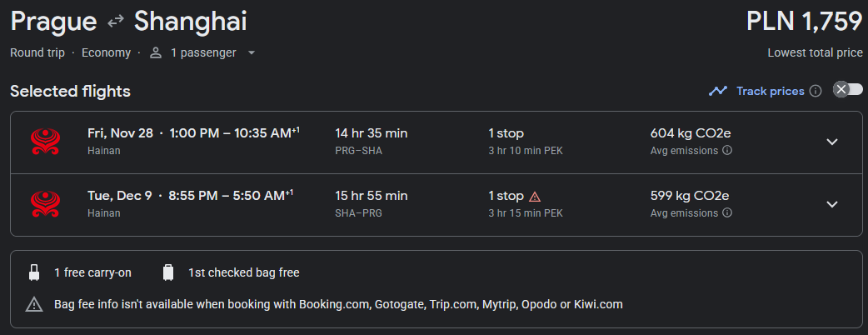Enable the Track prices toggle switch
Image resolution: width=868 pixels, height=335 pixels.
point(848,90)
